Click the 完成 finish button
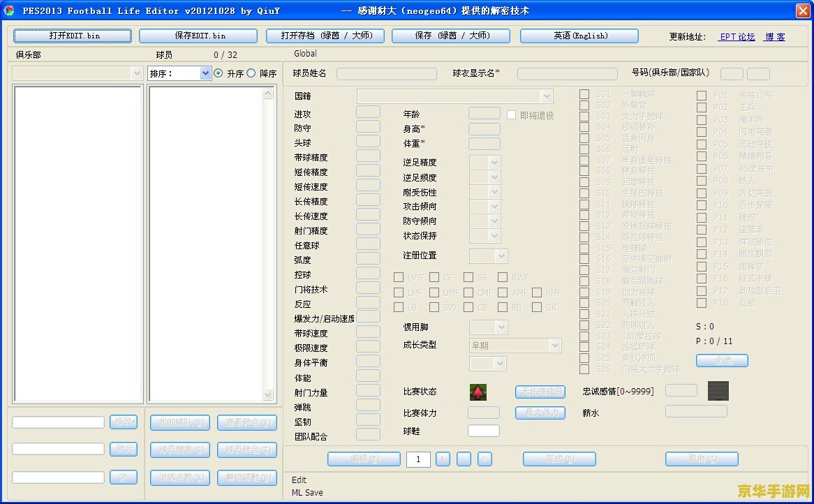 pyautogui.click(x=560, y=459)
